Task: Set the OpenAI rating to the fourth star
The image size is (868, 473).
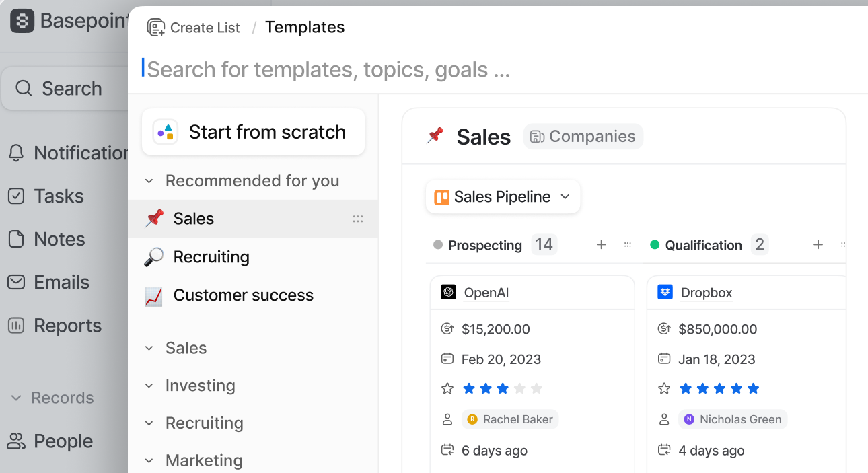Action: click(519, 388)
